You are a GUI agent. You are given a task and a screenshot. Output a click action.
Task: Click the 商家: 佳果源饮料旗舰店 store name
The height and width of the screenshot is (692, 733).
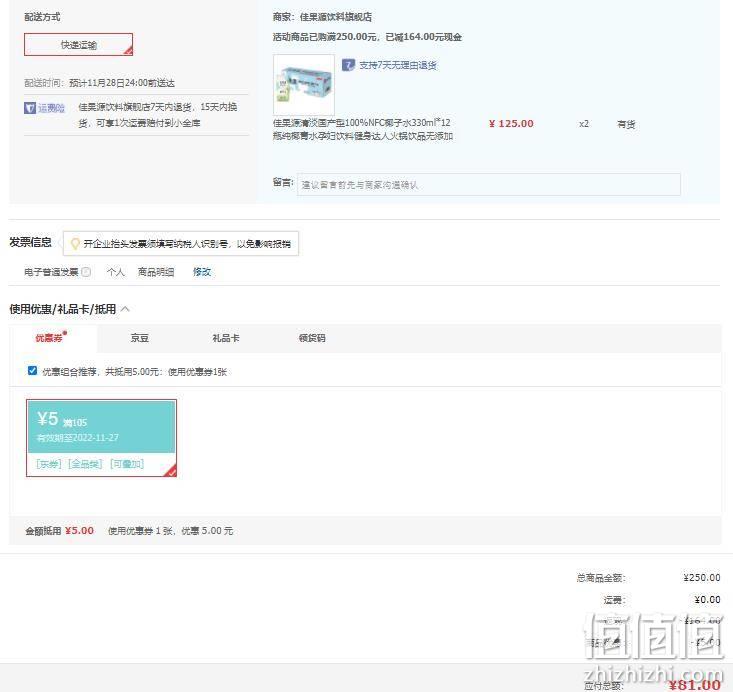click(322, 17)
